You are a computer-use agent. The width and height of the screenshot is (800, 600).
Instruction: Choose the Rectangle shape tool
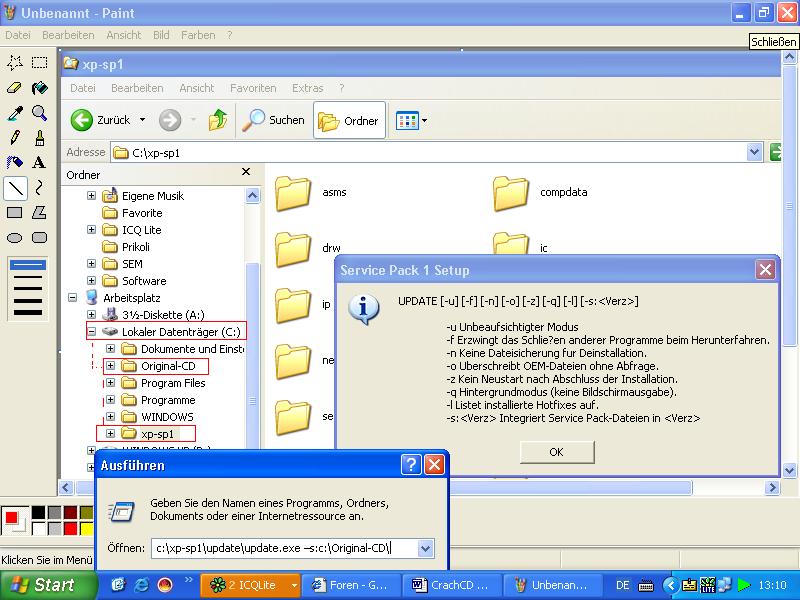click(x=15, y=213)
